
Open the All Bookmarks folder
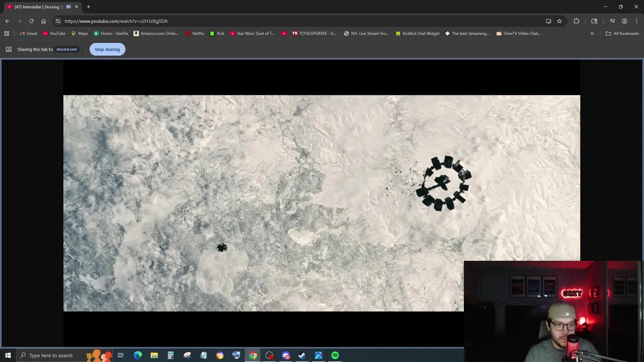tap(622, 34)
